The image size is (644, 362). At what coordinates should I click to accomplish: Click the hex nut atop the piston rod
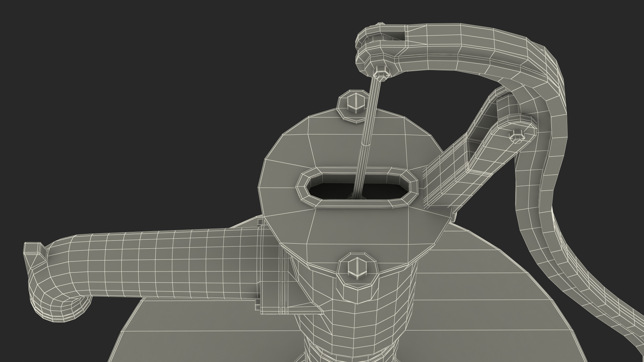[381, 73]
